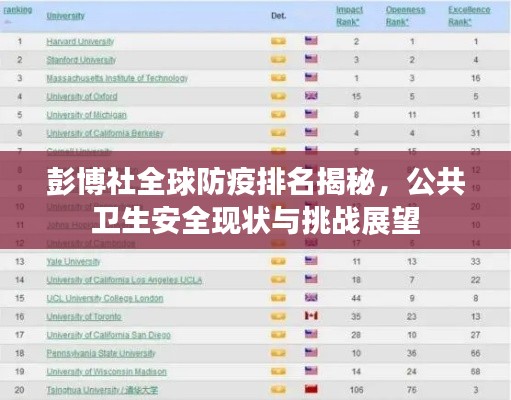Click the Det. badge icon for University of Oxford
The height and width of the screenshot is (400, 511).
coord(278,96)
